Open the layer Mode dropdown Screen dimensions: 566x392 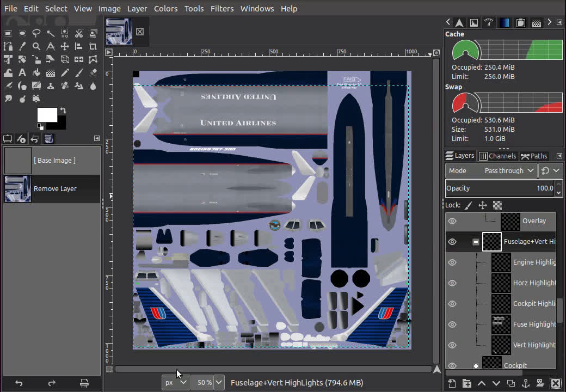(491, 170)
